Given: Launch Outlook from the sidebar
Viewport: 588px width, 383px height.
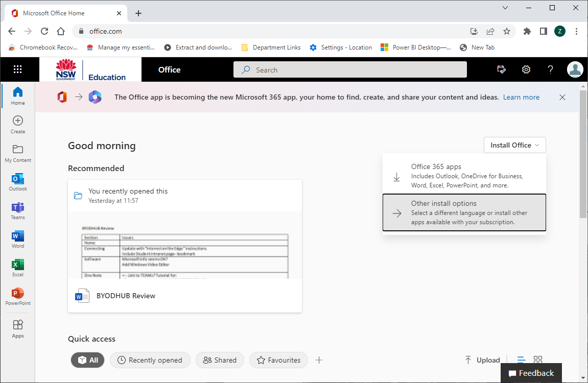Looking at the screenshot, I should 18,182.
